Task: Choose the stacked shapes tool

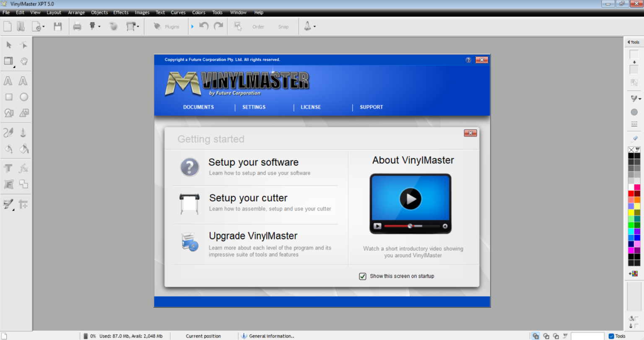Action: coord(24,112)
